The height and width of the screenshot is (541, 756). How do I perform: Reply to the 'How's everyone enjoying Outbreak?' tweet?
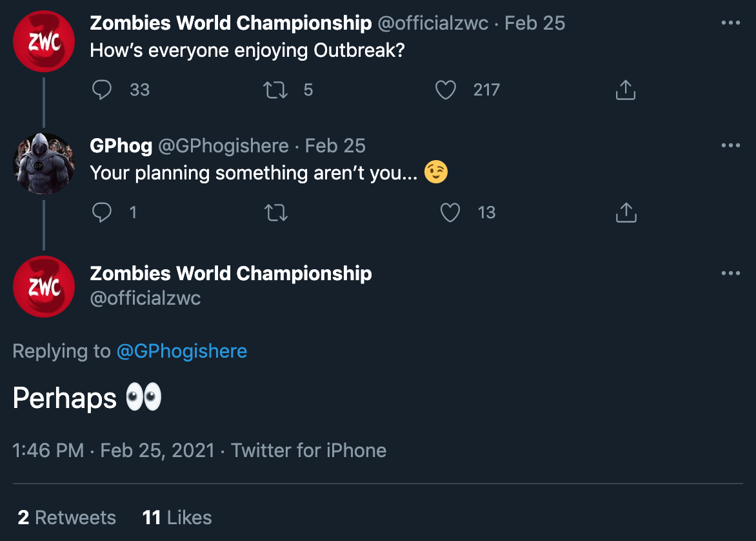tap(102, 90)
